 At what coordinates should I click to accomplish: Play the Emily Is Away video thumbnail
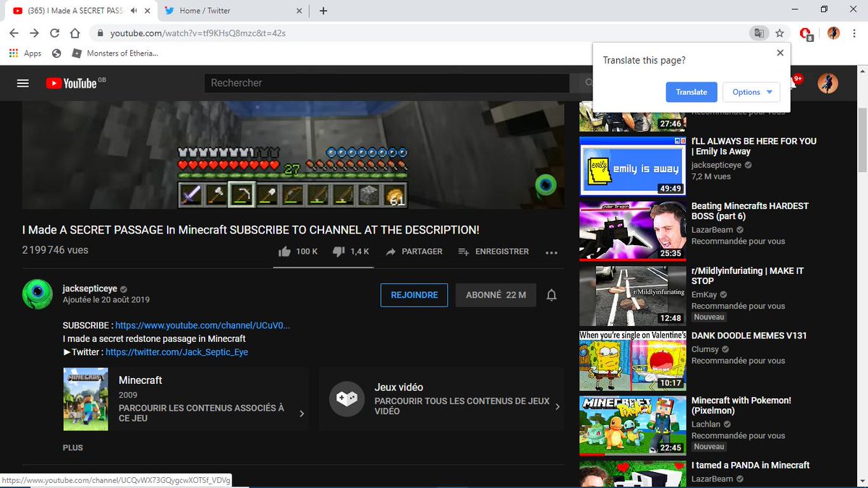click(632, 166)
